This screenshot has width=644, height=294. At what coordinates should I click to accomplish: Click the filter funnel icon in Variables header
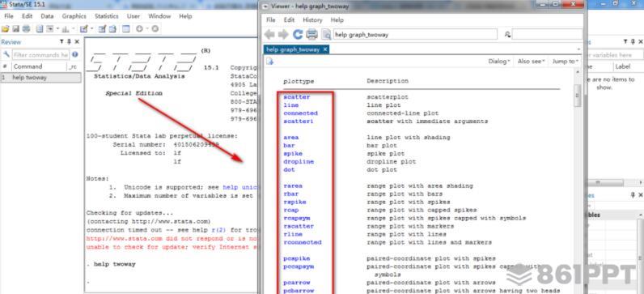pos(625,41)
